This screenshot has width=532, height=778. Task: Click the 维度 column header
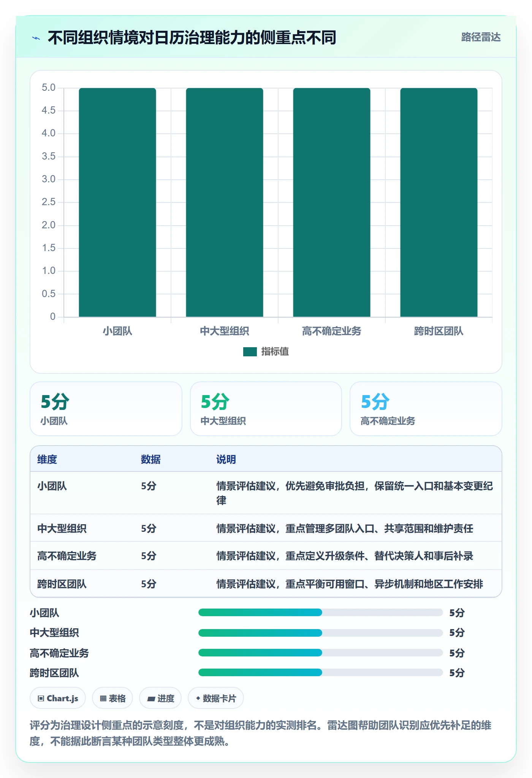(47, 459)
